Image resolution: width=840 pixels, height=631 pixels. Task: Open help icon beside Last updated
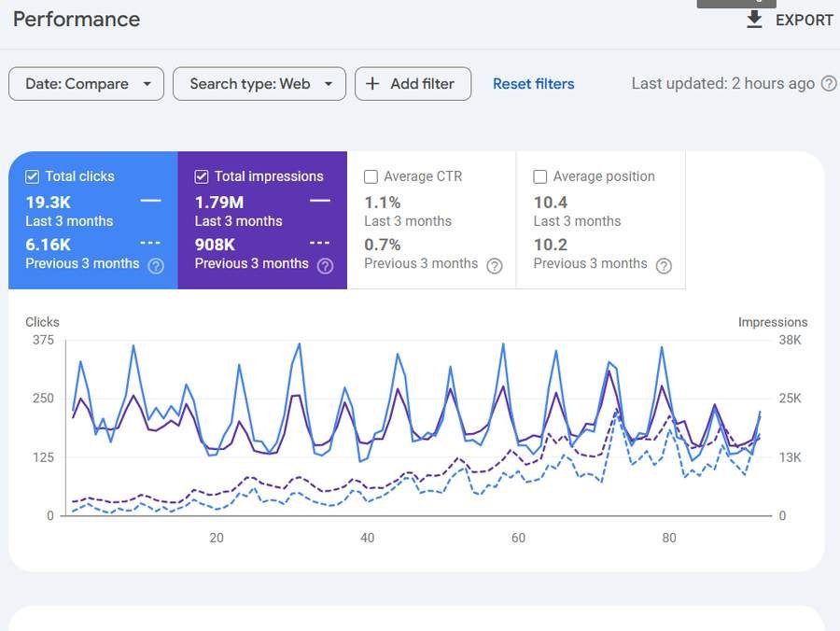click(828, 84)
